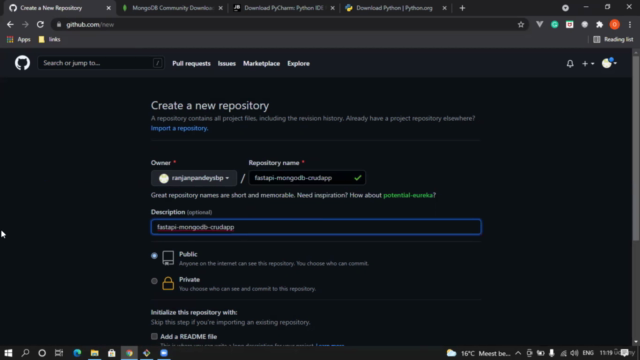Image resolution: width=640 pixels, height=360 pixels.
Task: Open Explore in GitHub header
Action: (298, 64)
